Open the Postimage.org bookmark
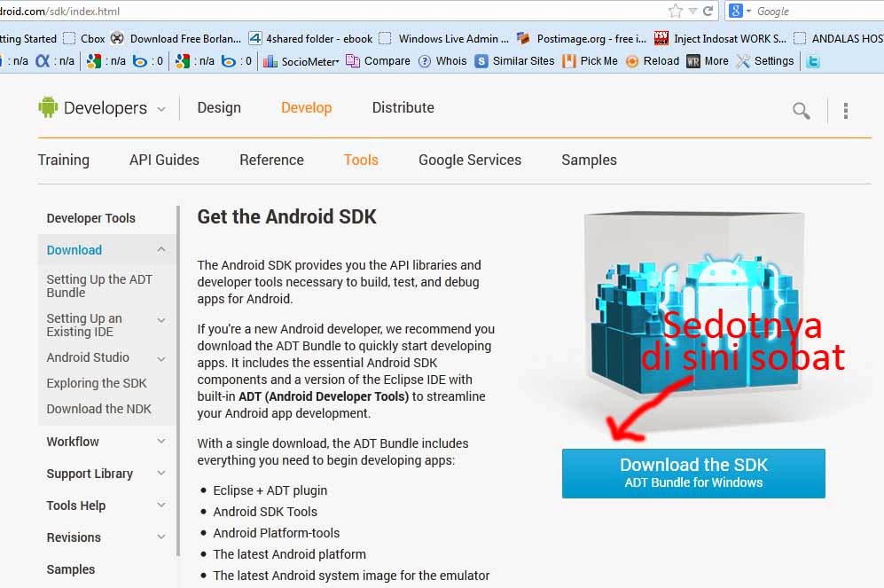884x588 pixels. (582, 38)
